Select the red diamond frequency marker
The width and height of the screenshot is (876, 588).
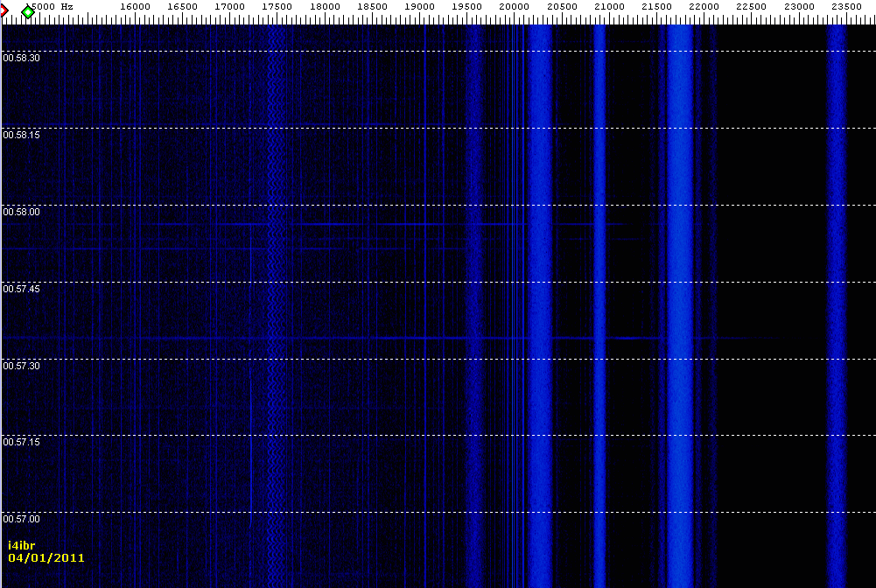pyautogui.click(x=4, y=10)
